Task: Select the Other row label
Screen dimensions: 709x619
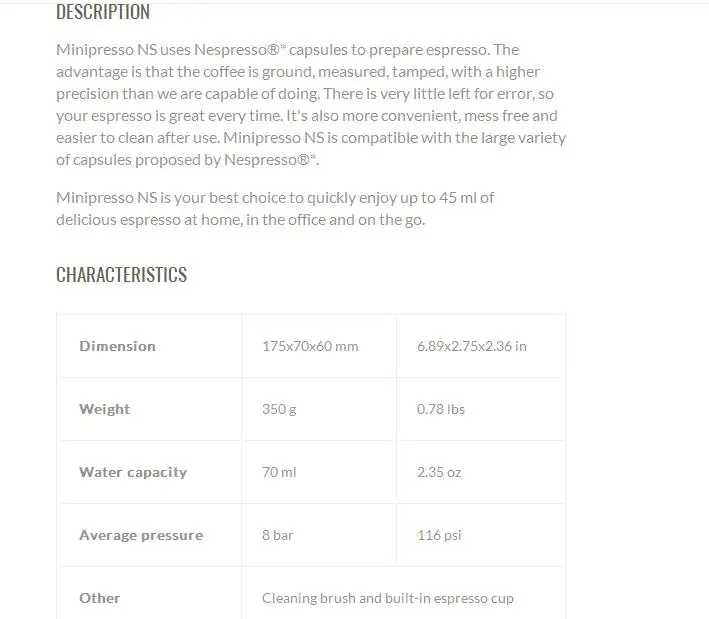Action: (x=99, y=598)
